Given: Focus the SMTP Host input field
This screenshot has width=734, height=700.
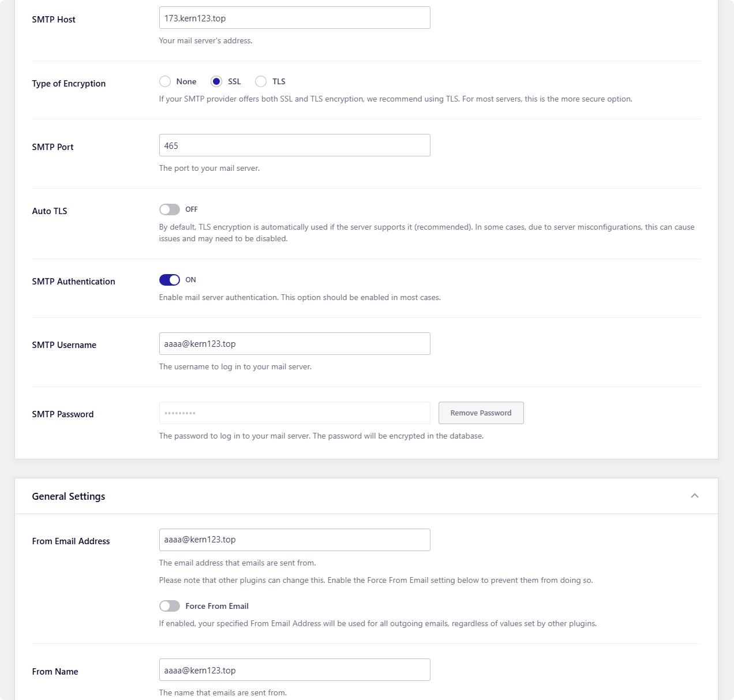Looking at the screenshot, I should coord(294,18).
